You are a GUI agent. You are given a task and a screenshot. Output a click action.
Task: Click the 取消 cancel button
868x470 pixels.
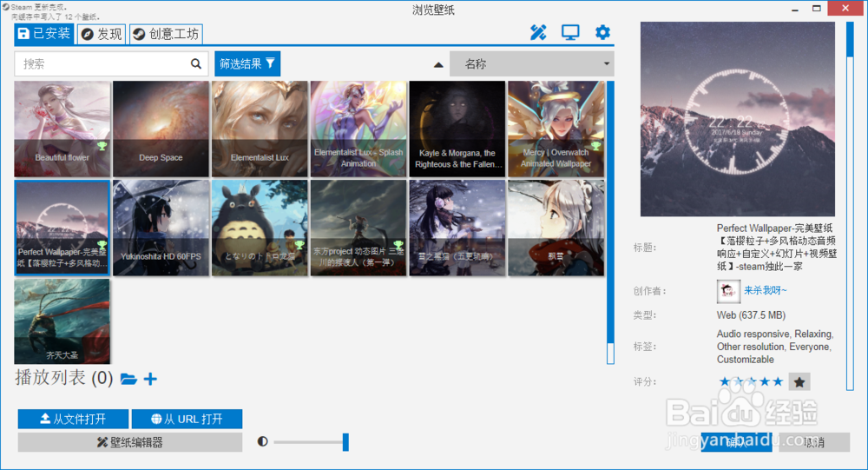click(x=814, y=442)
